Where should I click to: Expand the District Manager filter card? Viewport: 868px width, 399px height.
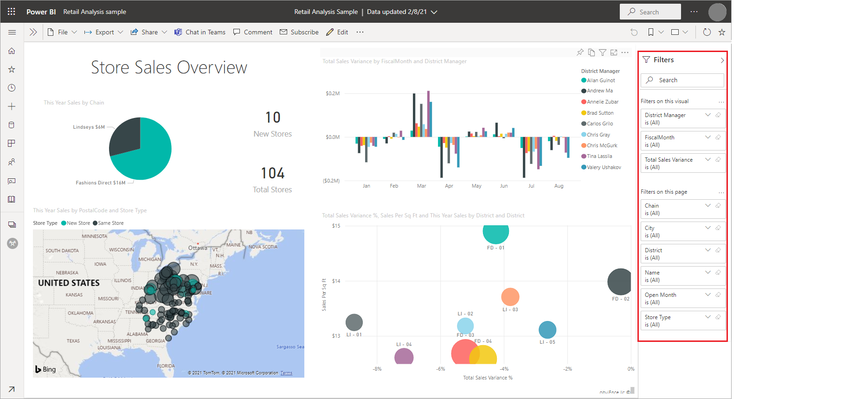[708, 115]
